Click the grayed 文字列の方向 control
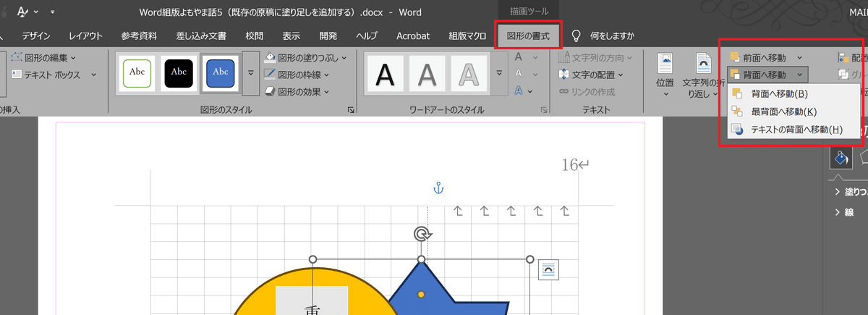 pyautogui.click(x=595, y=57)
